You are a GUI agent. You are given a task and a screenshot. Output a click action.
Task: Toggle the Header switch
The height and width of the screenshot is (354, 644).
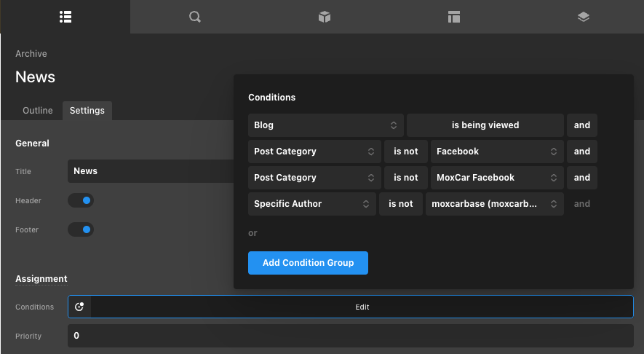81,200
